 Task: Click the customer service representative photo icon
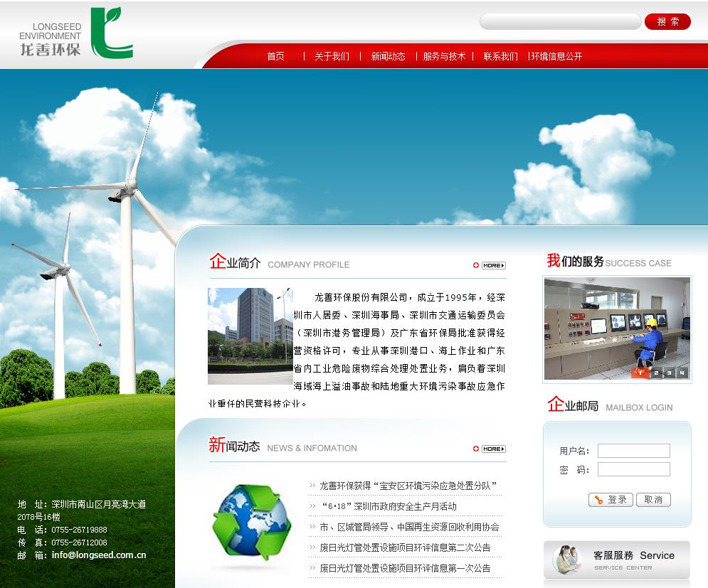pos(566,560)
